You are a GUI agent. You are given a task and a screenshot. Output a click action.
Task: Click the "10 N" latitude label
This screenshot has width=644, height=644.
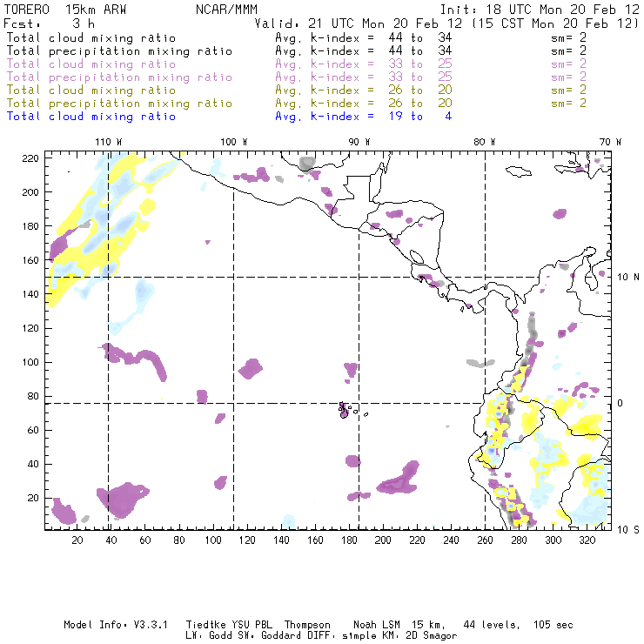(628, 278)
